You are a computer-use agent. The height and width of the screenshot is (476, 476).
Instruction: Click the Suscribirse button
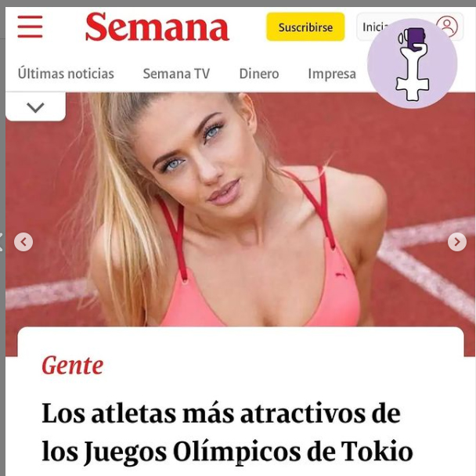(305, 27)
